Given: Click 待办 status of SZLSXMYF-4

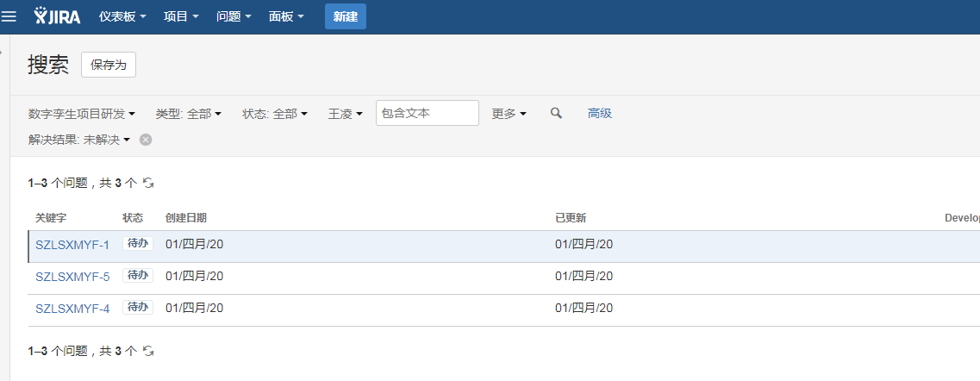Looking at the screenshot, I should [138, 307].
